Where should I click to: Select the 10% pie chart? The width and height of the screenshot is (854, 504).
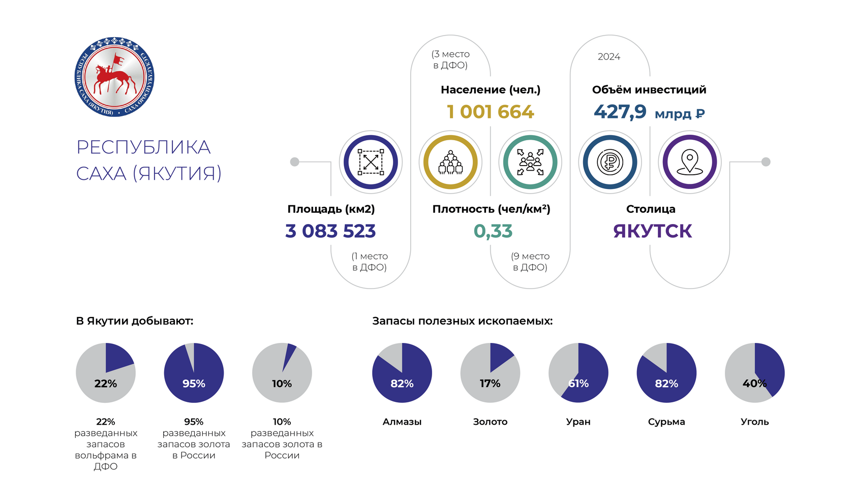pyautogui.click(x=282, y=373)
